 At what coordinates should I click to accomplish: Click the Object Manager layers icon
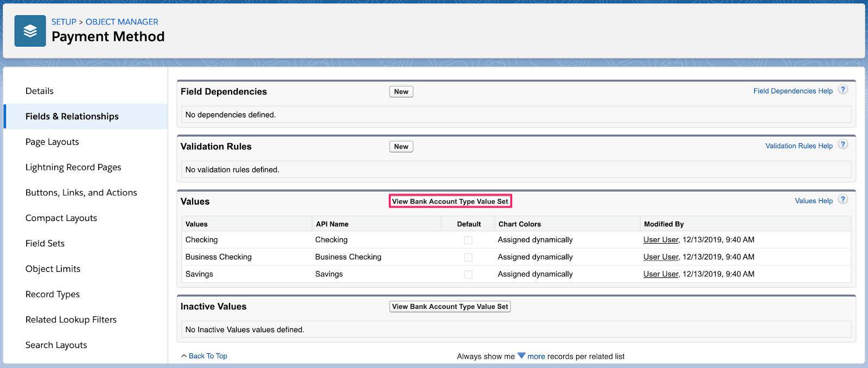(30, 31)
